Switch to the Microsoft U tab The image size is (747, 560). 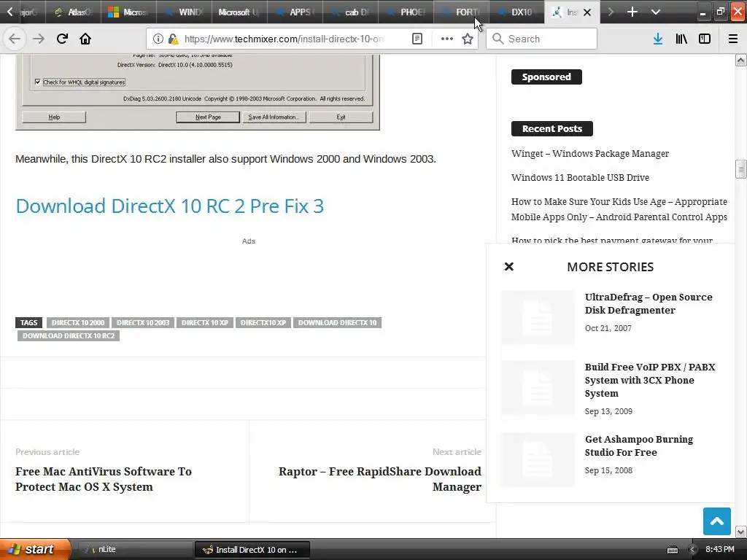[x=239, y=12]
